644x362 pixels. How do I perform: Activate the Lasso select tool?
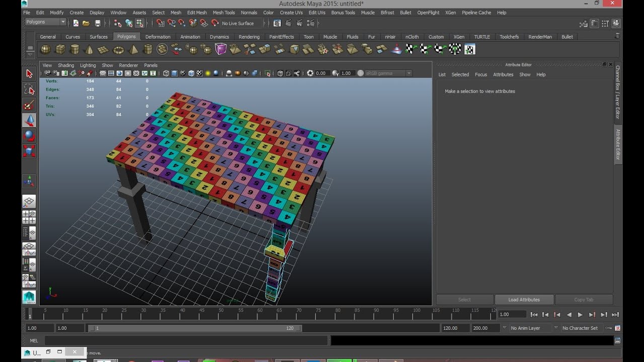29,89
